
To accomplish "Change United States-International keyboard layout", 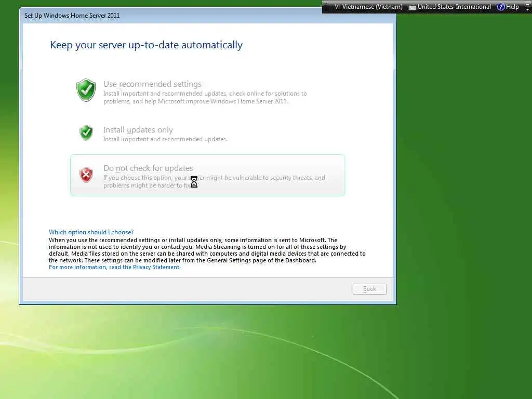I will (x=454, y=7).
